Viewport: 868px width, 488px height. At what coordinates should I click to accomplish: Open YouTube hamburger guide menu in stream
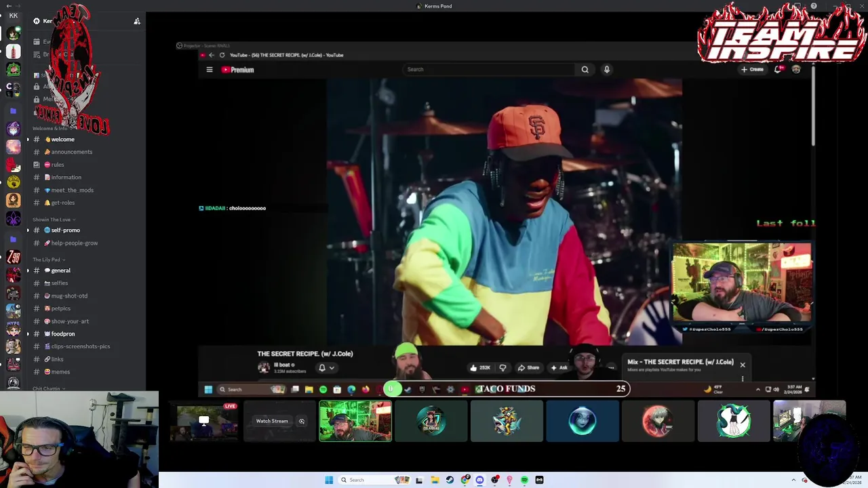click(x=210, y=69)
